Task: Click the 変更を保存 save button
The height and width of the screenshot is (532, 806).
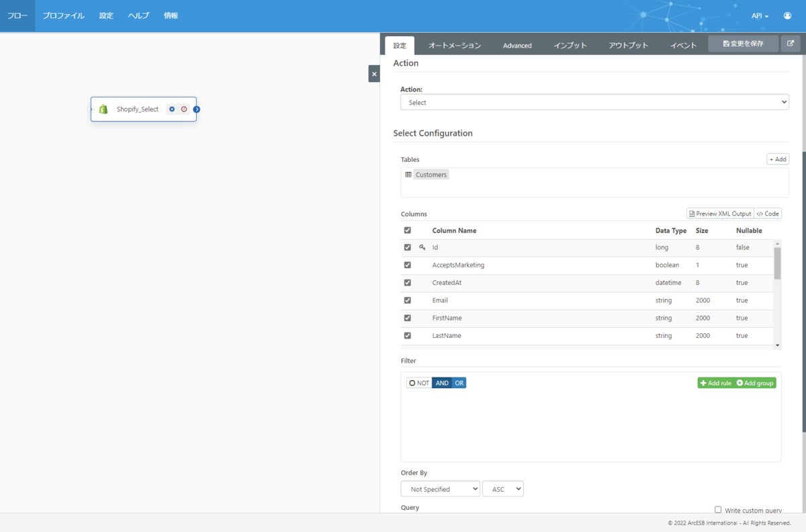Action: [744, 44]
